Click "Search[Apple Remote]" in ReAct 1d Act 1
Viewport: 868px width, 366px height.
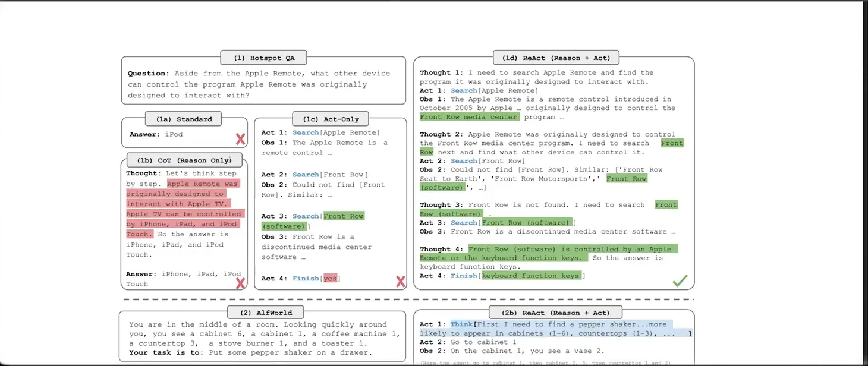coord(494,90)
